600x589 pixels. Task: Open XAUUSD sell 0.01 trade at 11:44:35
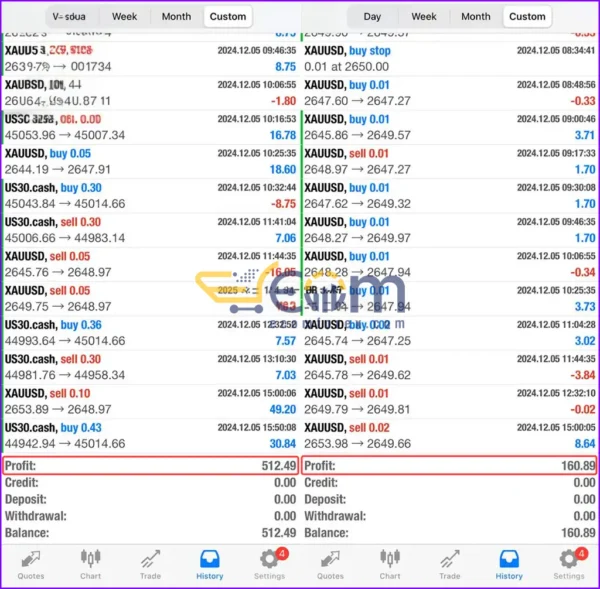click(x=449, y=367)
